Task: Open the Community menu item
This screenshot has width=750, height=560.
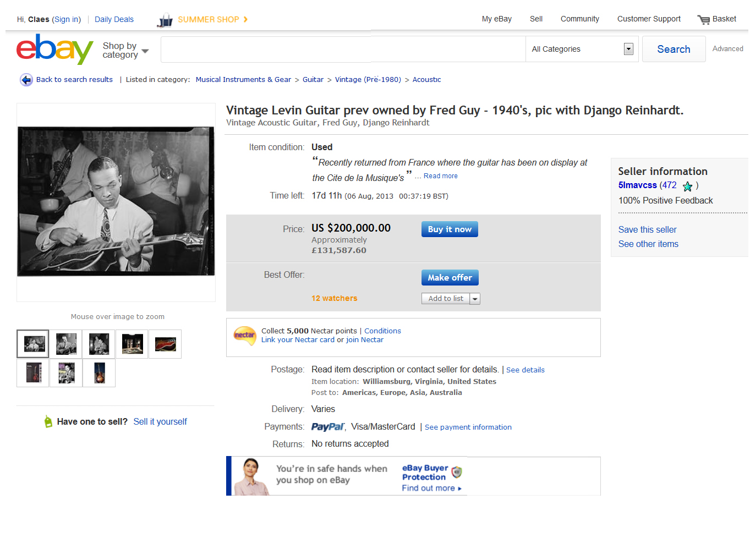Action: coord(579,19)
